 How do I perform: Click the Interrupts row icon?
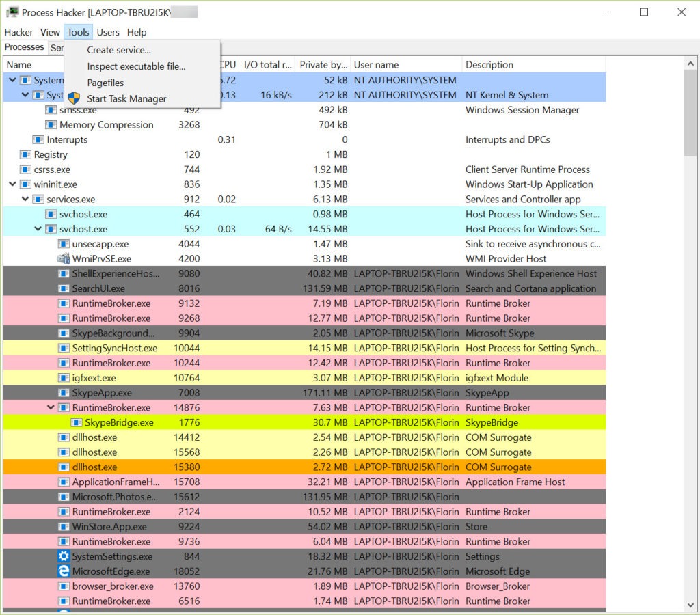38,139
